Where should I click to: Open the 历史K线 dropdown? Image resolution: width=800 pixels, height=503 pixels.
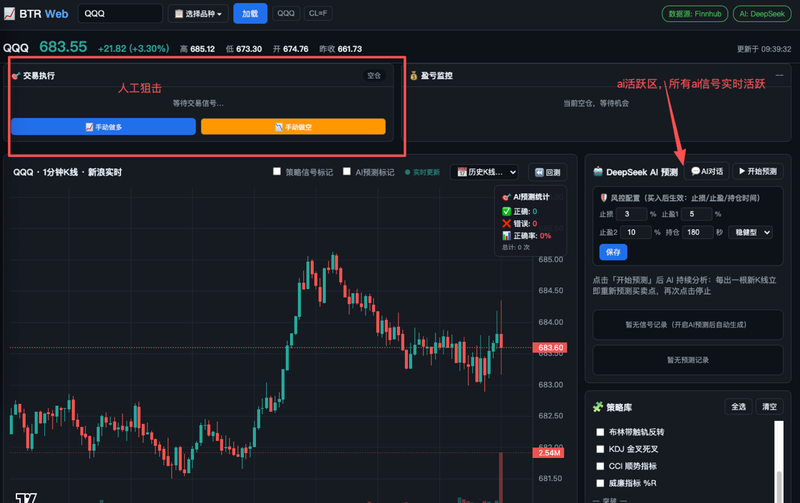(x=485, y=172)
